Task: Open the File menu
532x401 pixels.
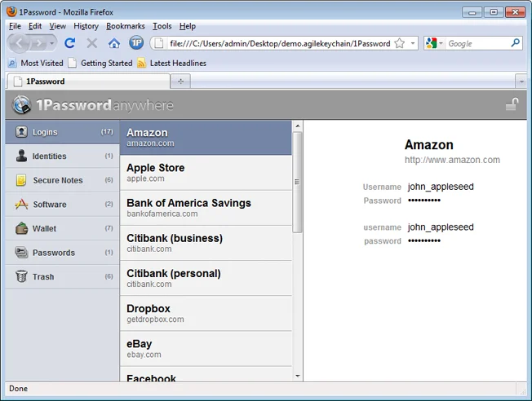Action: 15,26
